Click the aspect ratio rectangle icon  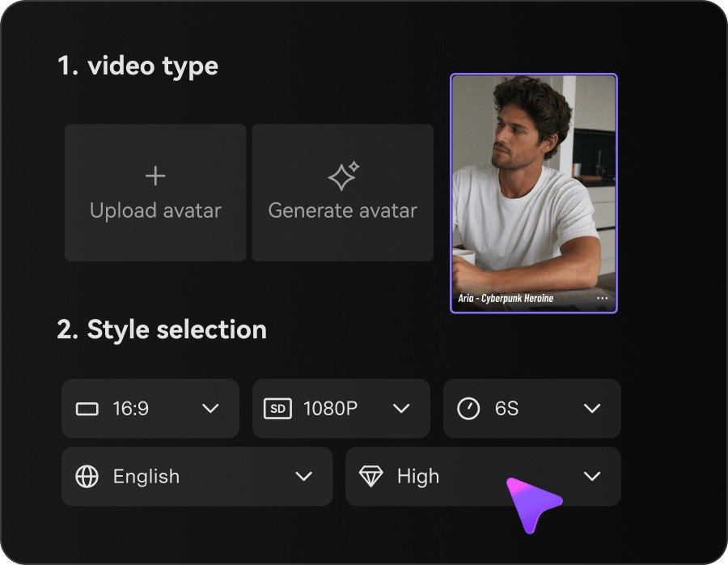(x=87, y=409)
